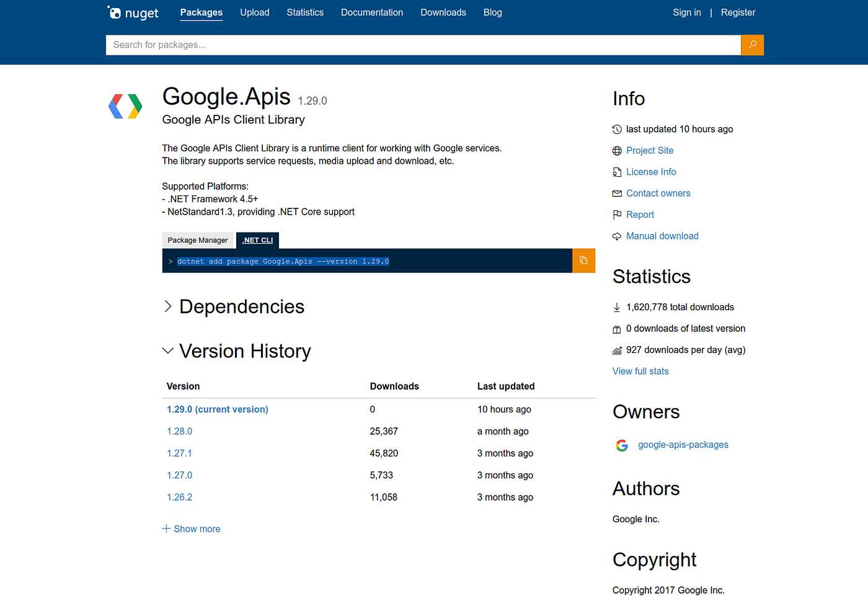Click Show more to reveal older versions
This screenshot has width=868, height=616.
[191, 529]
